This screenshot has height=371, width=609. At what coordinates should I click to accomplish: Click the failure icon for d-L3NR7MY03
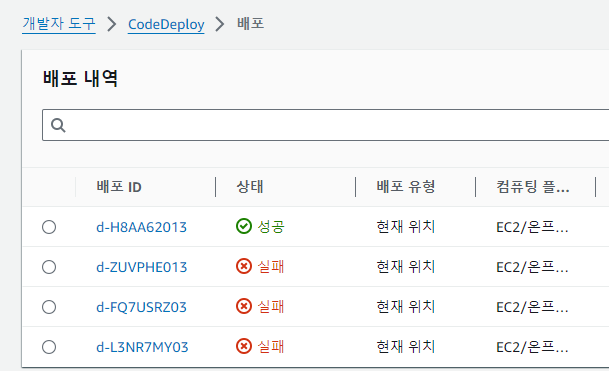(244, 346)
